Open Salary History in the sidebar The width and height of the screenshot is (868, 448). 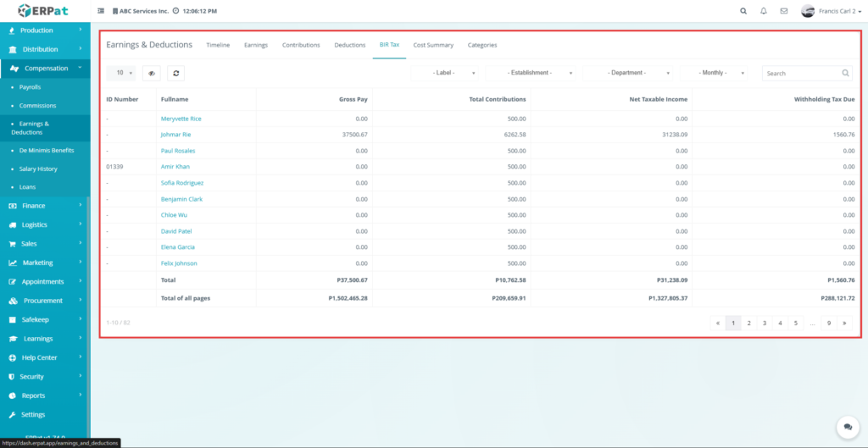point(39,169)
